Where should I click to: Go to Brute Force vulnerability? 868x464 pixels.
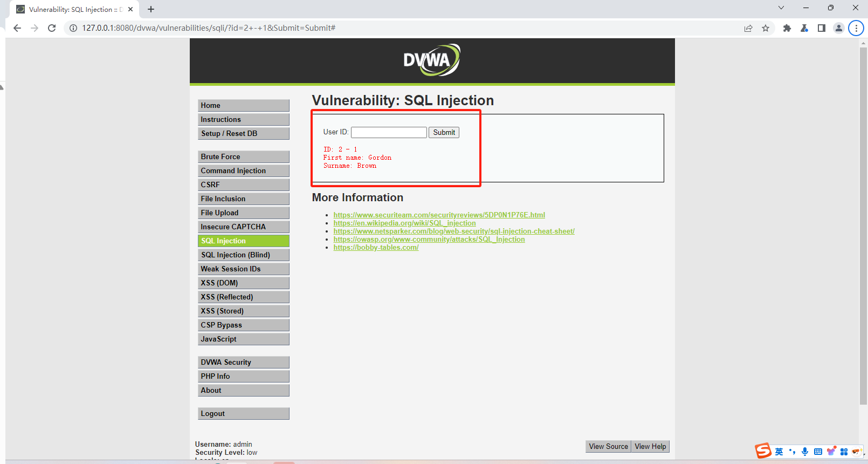pos(244,156)
